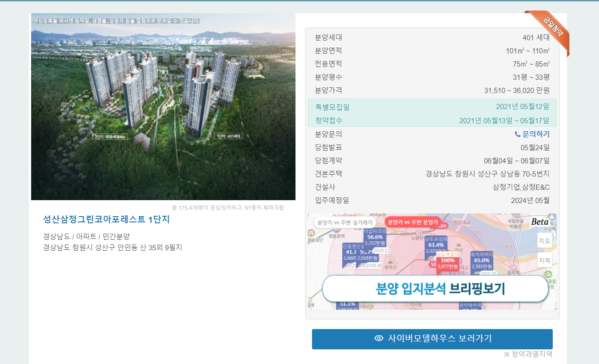
Task: Click the 경상남도 / 아파트 / 민간분양 text
Action: [86, 236]
